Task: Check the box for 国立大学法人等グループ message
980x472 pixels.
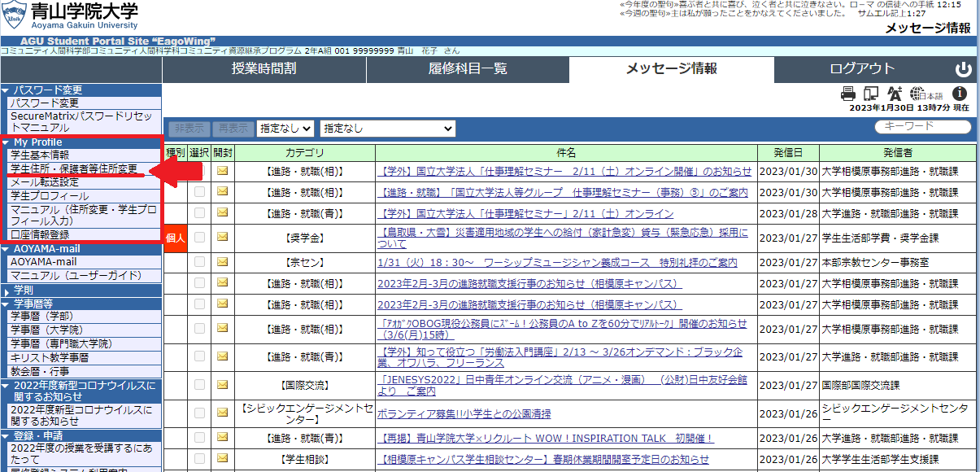Action: point(199,192)
